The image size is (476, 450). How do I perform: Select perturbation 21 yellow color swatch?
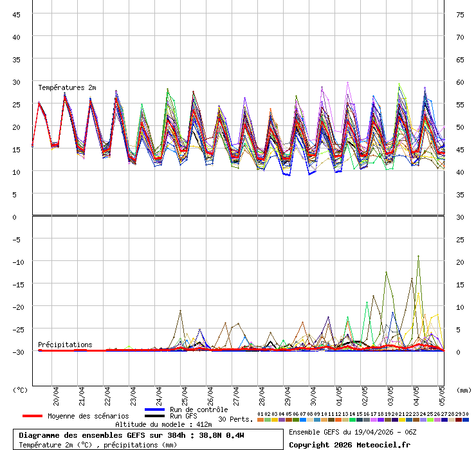click(x=402, y=420)
